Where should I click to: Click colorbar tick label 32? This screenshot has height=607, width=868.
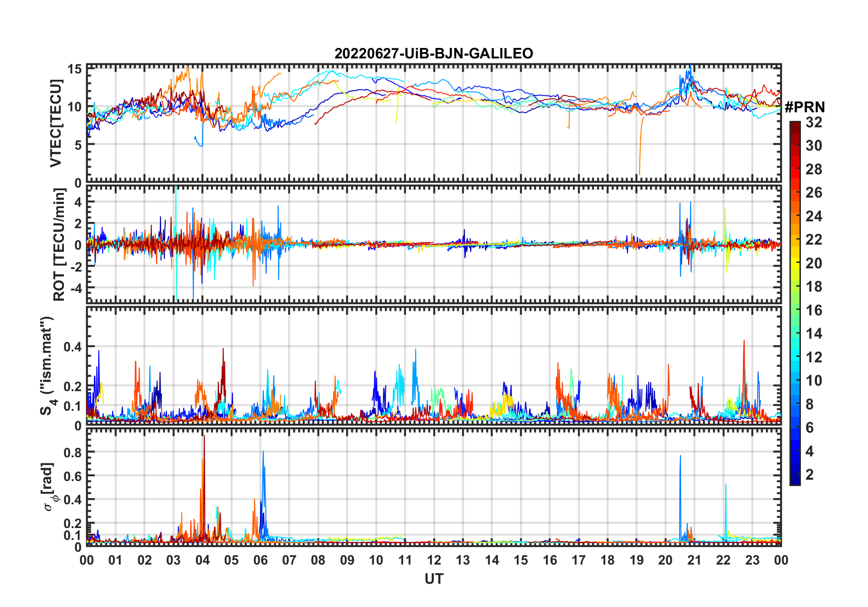pyautogui.click(x=814, y=122)
